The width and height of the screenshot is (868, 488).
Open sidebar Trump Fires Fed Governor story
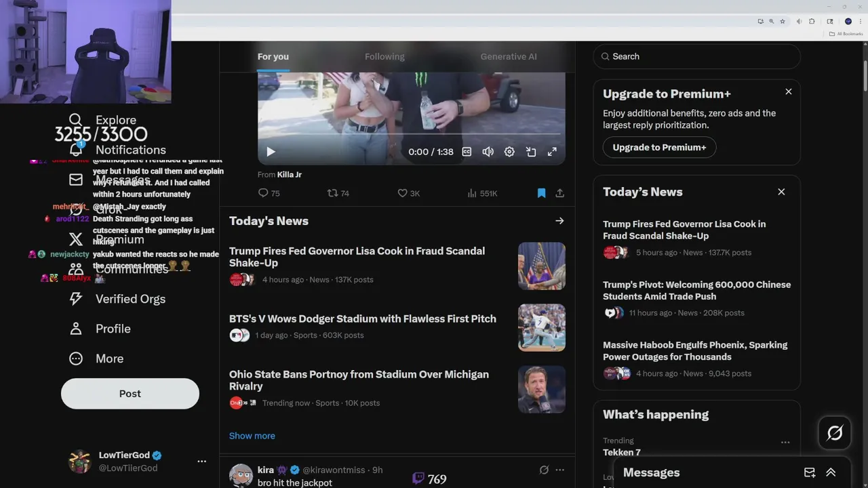point(684,230)
